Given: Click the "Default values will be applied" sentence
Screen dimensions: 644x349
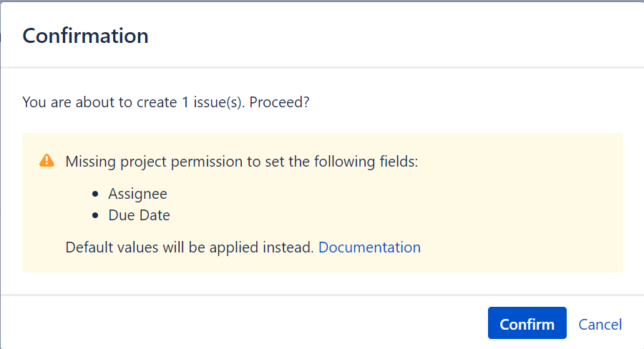Looking at the screenshot, I should [x=190, y=247].
